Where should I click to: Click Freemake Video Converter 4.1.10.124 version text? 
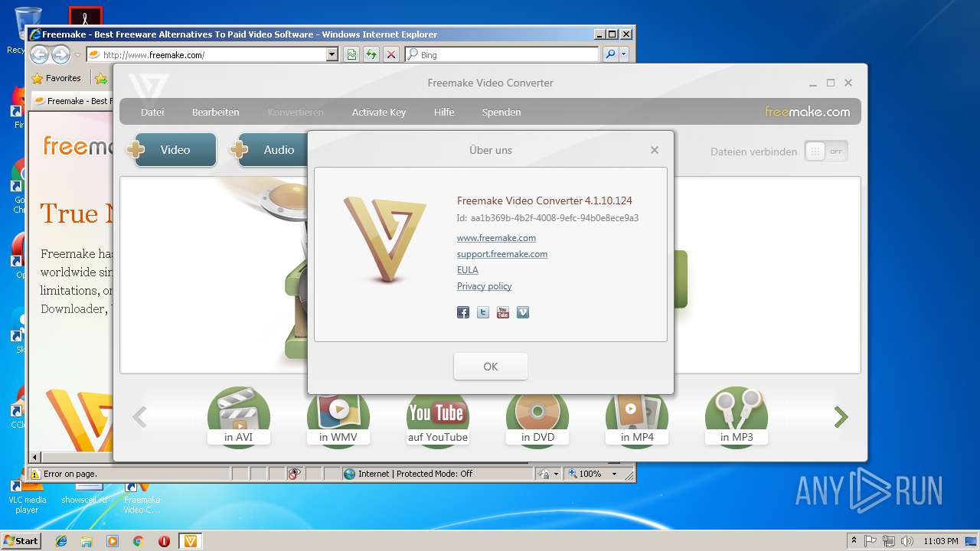544,201
